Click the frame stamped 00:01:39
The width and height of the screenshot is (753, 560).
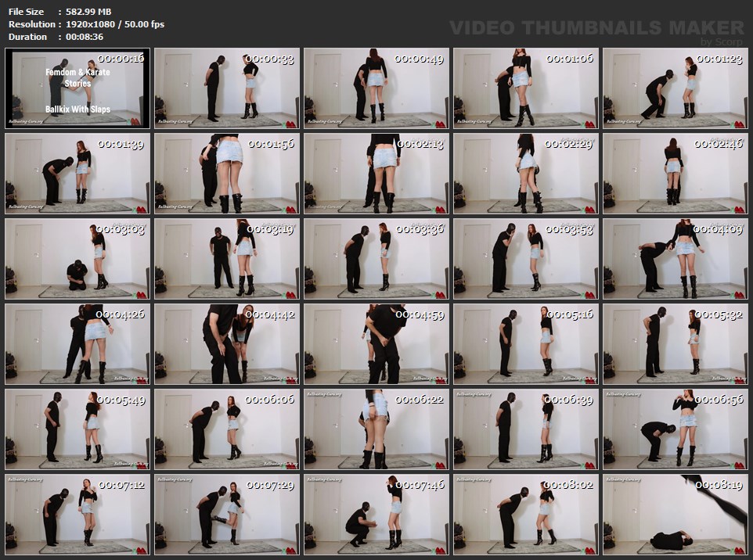[x=77, y=174]
